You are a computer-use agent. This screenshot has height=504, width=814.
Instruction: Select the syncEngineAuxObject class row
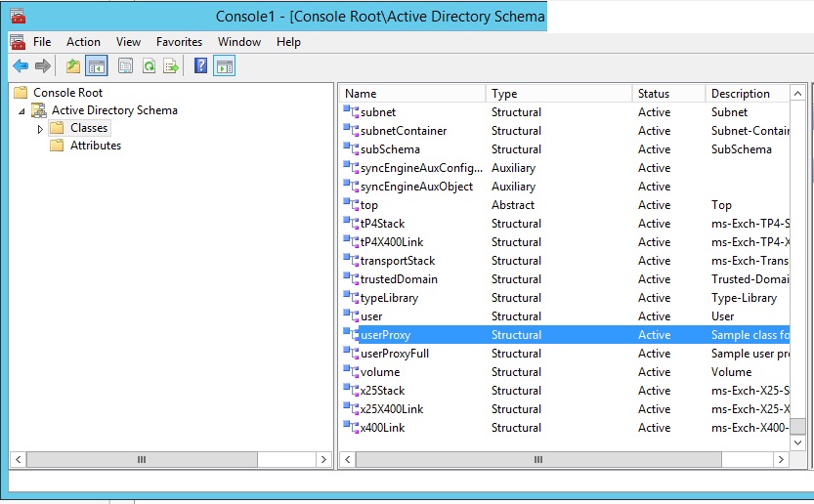coord(566,187)
